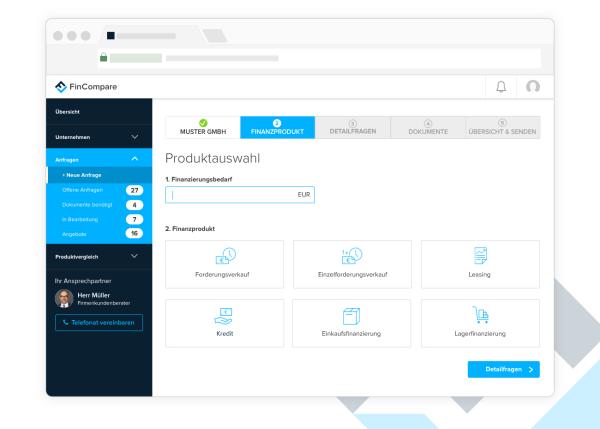This screenshot has height=429, width=600.
Task: Choose the Lagerfinanzierung product card
Action: point(480,323)
